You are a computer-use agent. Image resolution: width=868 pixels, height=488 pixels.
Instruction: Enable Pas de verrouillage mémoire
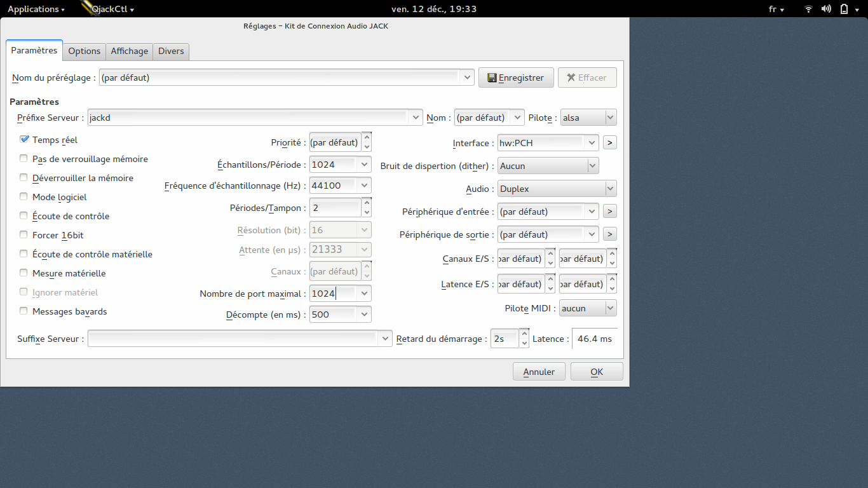24,159
